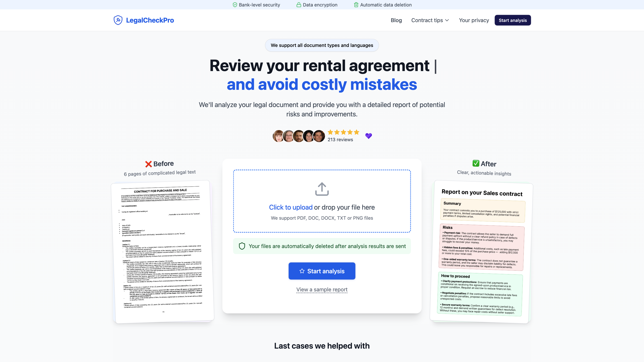Select Your privacy in the navigation
This screenshot has height=362, width=644.
pos(474,20)
